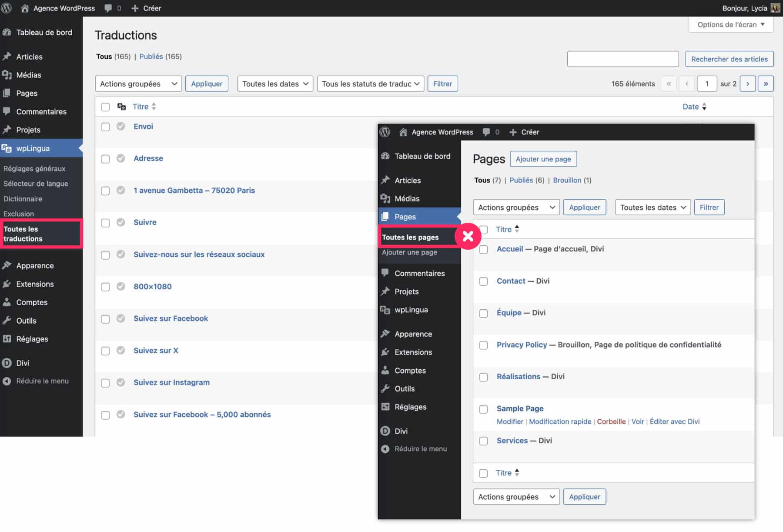
Task: Open the Toutes les dates dropdown in Traductions
Action: click(275, 84)
